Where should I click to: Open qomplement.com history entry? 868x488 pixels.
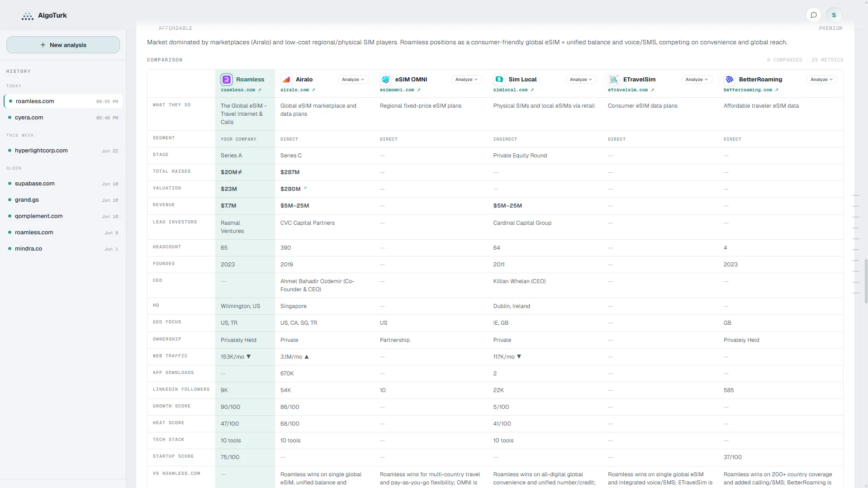(x=63, y=216)
